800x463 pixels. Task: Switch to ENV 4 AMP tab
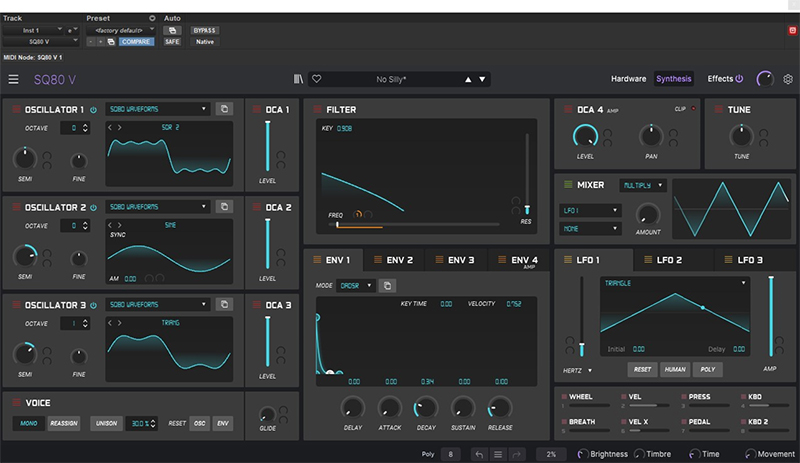pos(518,260)
